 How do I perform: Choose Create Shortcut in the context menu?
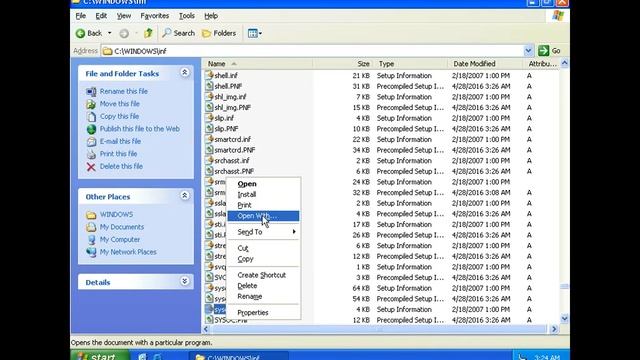[x=263, y=275]
